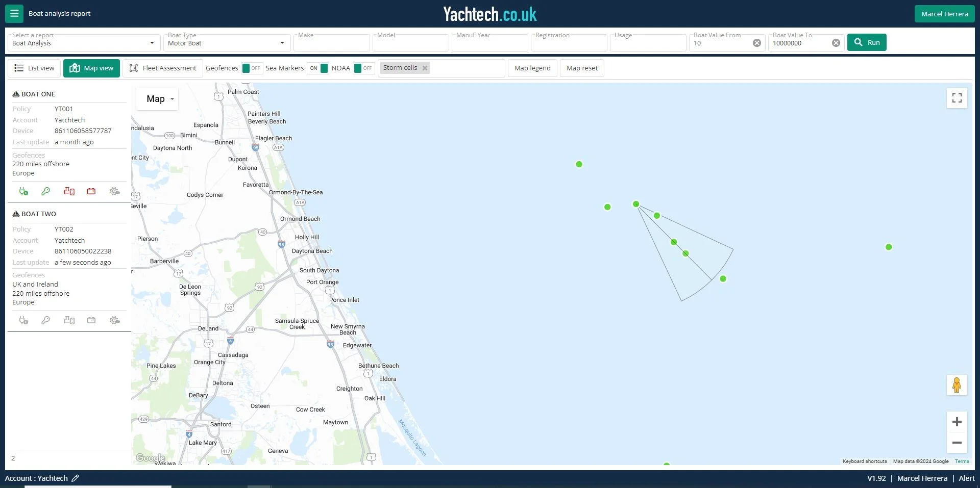
Task: Click BOAT TWO ignition key icon
Action: coord(45,320)
